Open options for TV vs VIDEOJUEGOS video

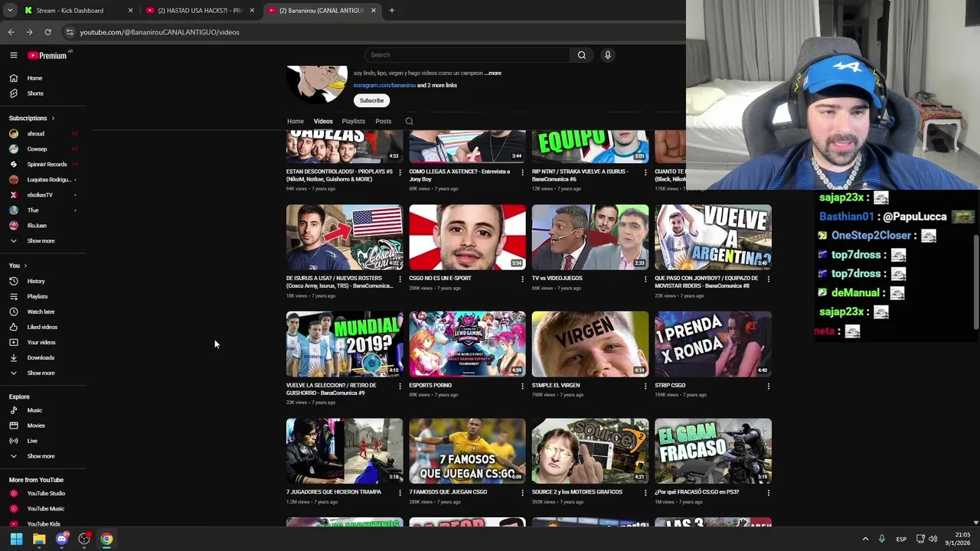(645, 279)
